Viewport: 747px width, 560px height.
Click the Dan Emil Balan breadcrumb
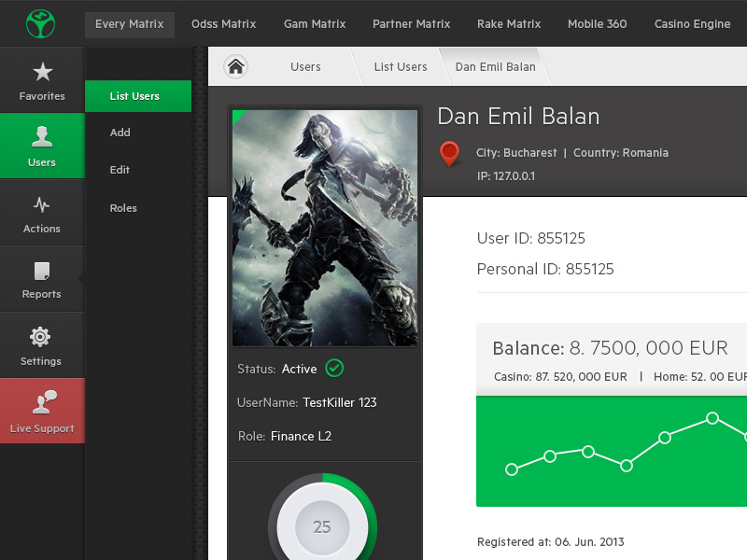[x=496, y=66]
